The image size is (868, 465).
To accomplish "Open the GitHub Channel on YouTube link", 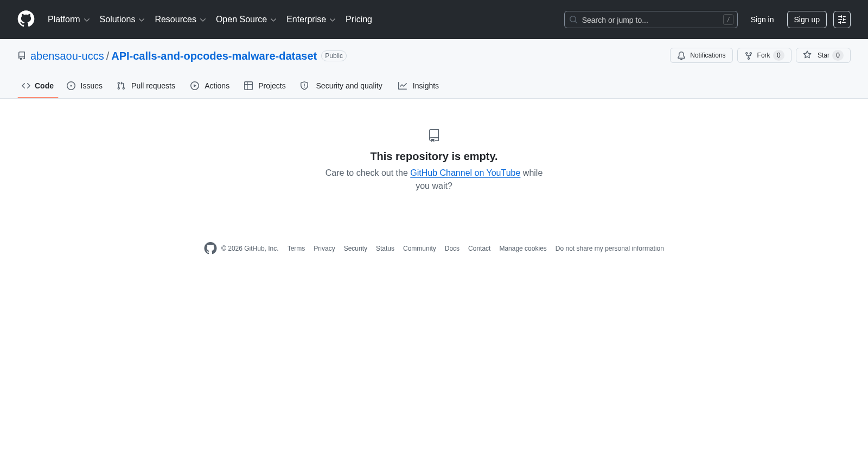I will (x=465, y=173).
